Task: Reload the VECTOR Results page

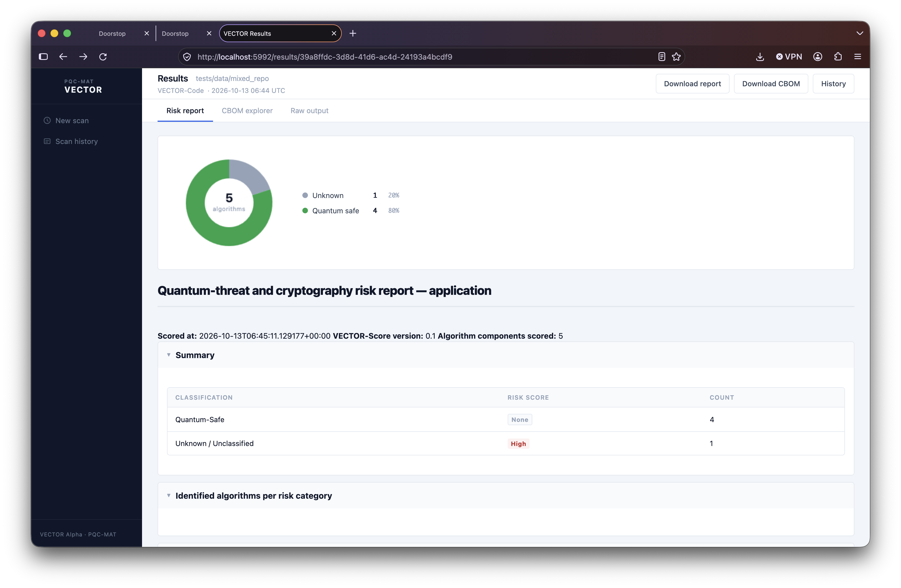Action: (x=103, y=57)
